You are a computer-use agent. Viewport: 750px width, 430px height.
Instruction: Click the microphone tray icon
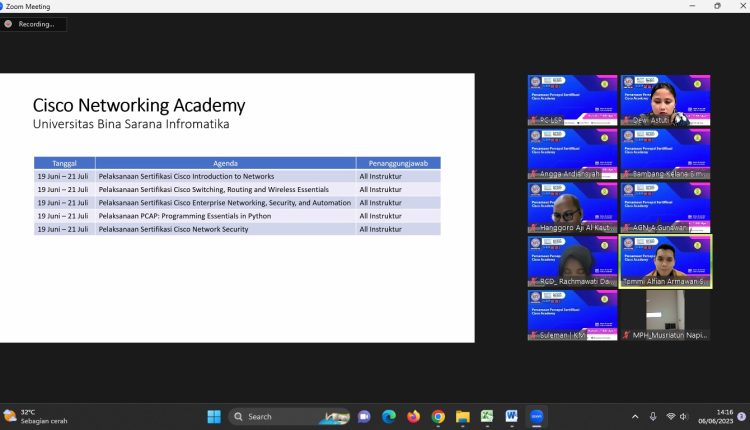coord(653,417)
